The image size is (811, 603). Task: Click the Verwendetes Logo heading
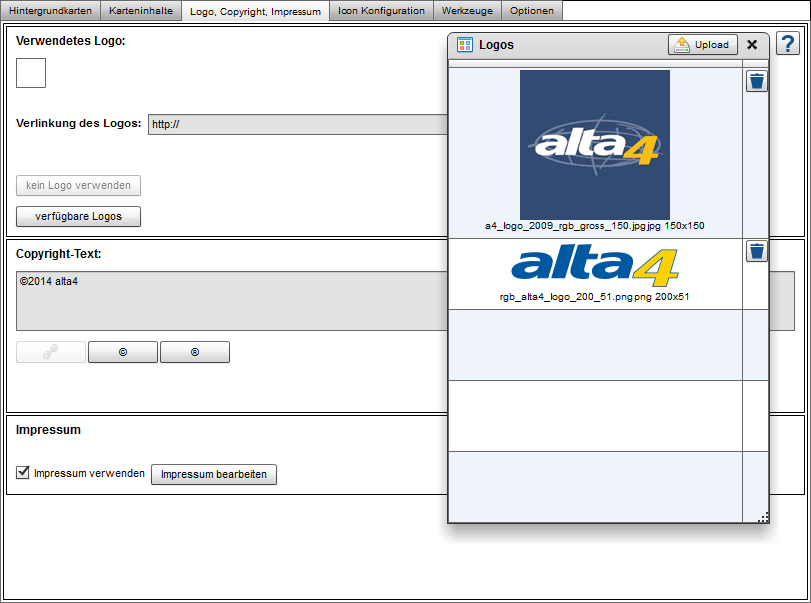tap(70, 41)
